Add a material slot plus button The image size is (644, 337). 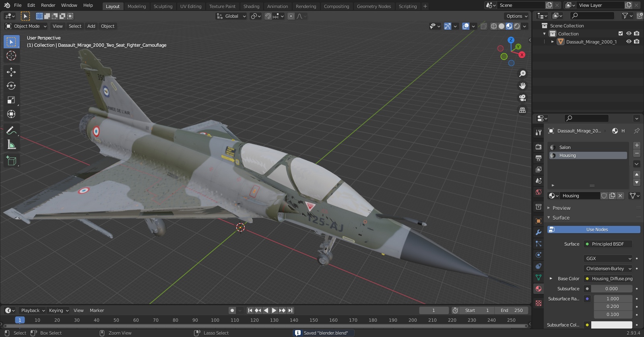pos(637,145)
